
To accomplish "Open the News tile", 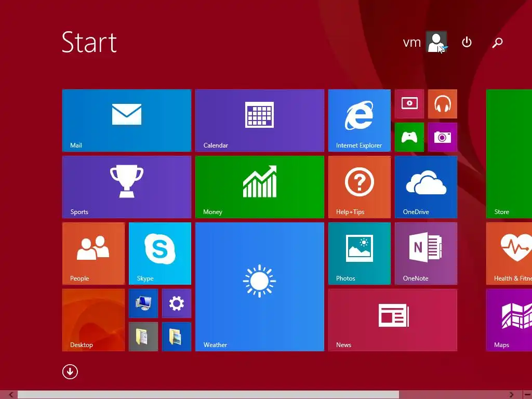I will pyautogui.click(x=393, y=320).
